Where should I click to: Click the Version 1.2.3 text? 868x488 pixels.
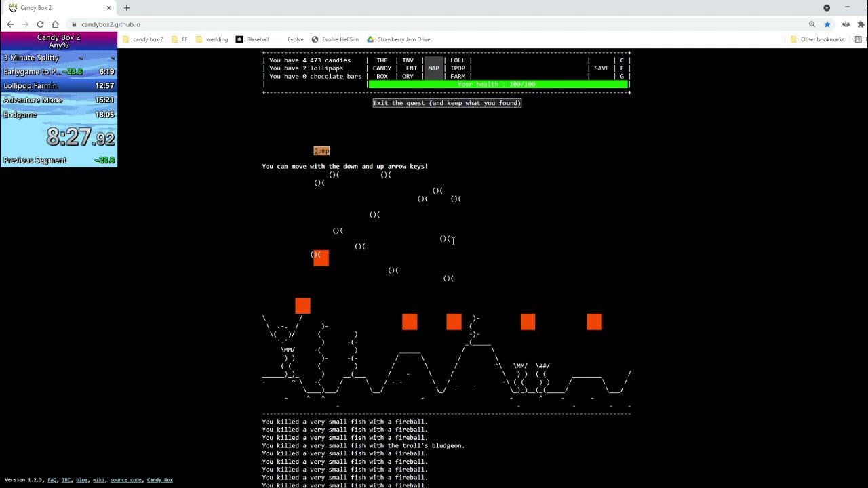[x=24, y=480]
